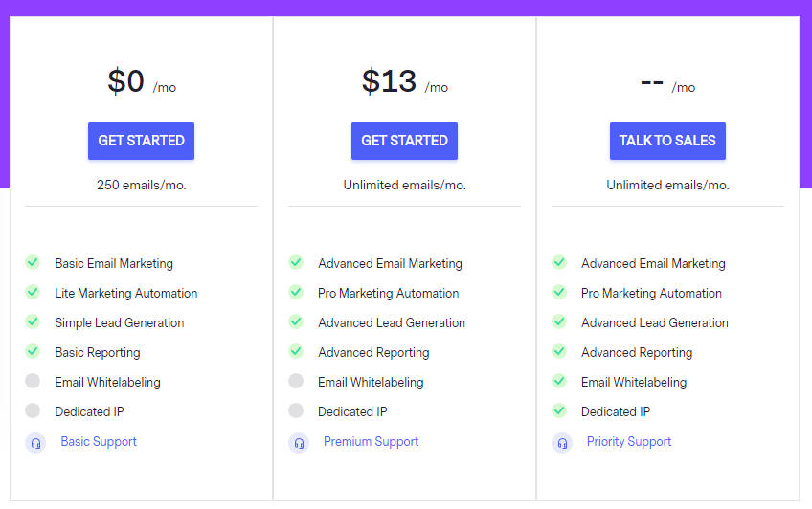
Task: Follow the Priority Support link
Action: coord(629,442)
